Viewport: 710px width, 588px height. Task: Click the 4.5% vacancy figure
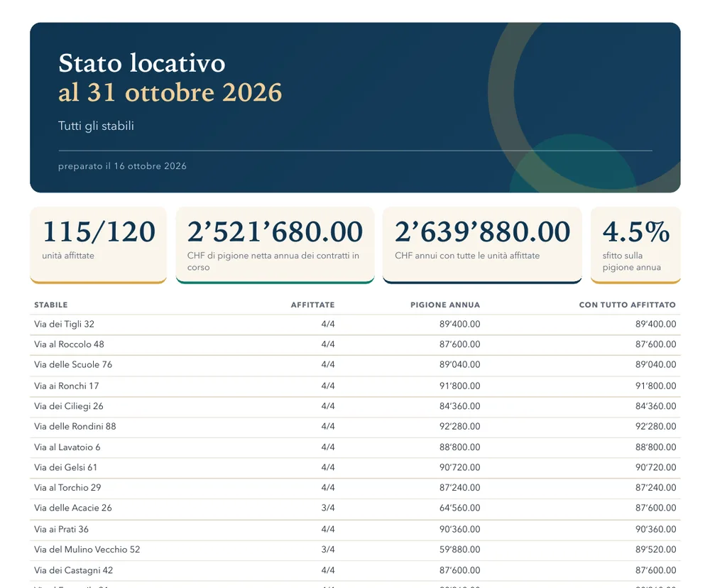click(635, 232)
